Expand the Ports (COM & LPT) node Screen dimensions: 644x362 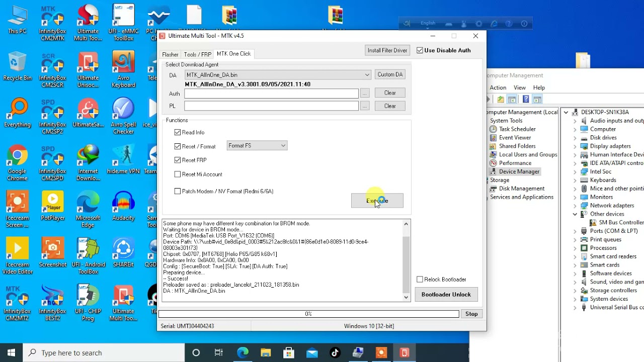575,231
